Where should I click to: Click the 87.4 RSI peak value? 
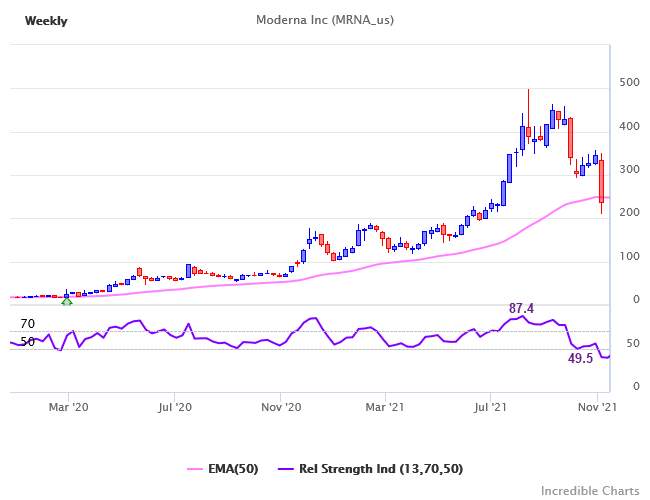point(521,308)
